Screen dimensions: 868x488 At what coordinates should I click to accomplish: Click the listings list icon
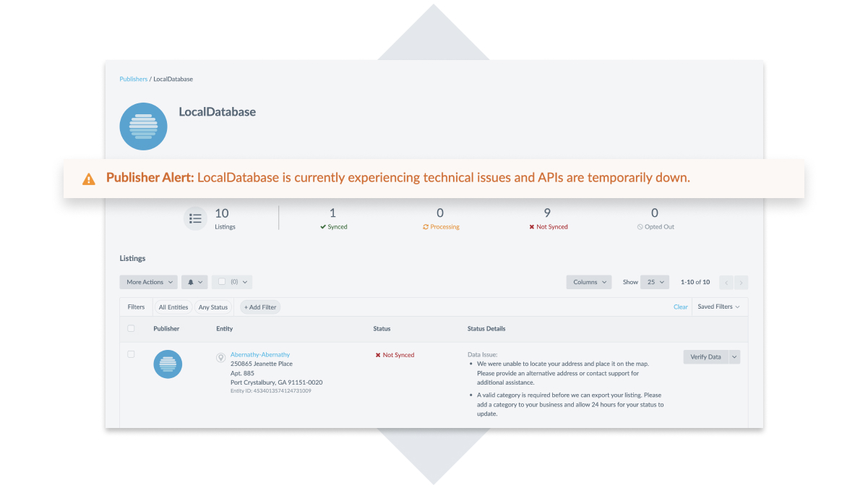pos(195,218)
